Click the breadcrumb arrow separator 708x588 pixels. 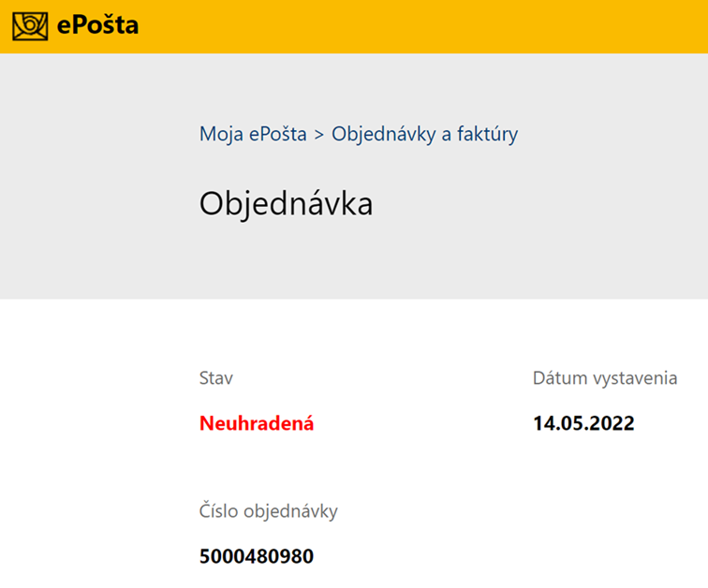[319, 135]
